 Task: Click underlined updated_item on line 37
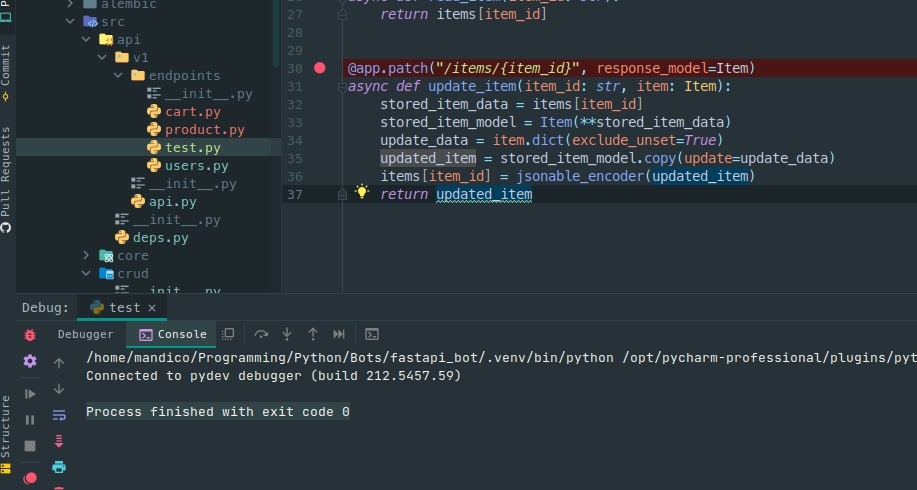[x=484, y=194]
